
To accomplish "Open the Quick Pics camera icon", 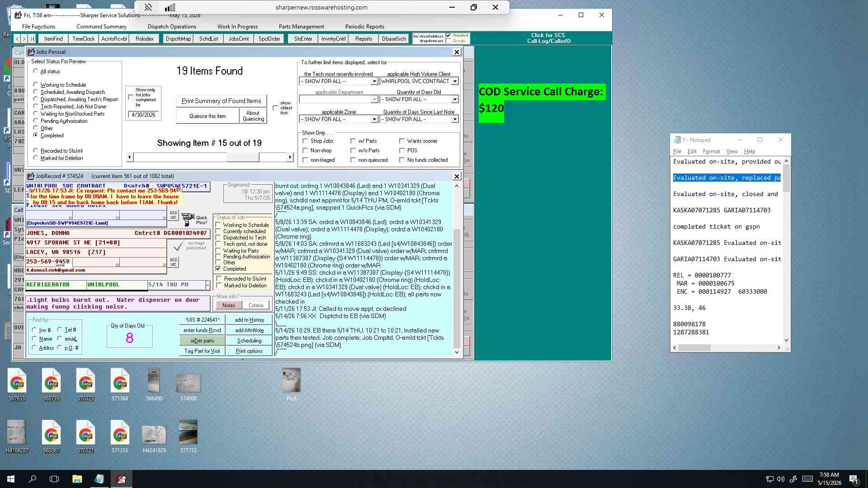I will tap(188, 220).
